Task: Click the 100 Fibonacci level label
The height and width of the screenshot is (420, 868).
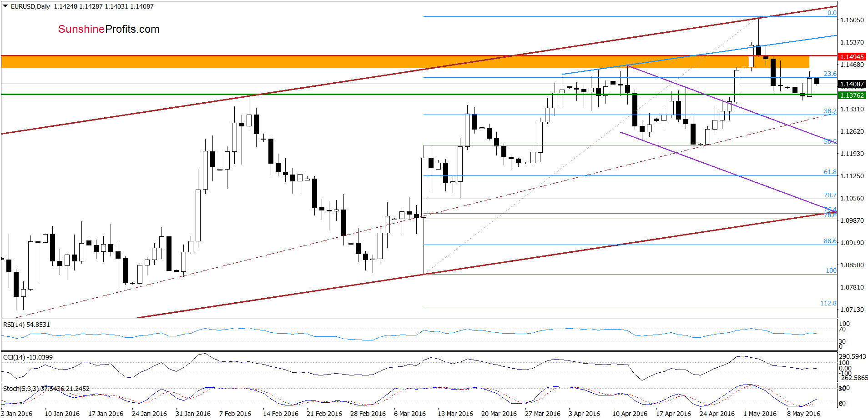Action: [831, 270]
